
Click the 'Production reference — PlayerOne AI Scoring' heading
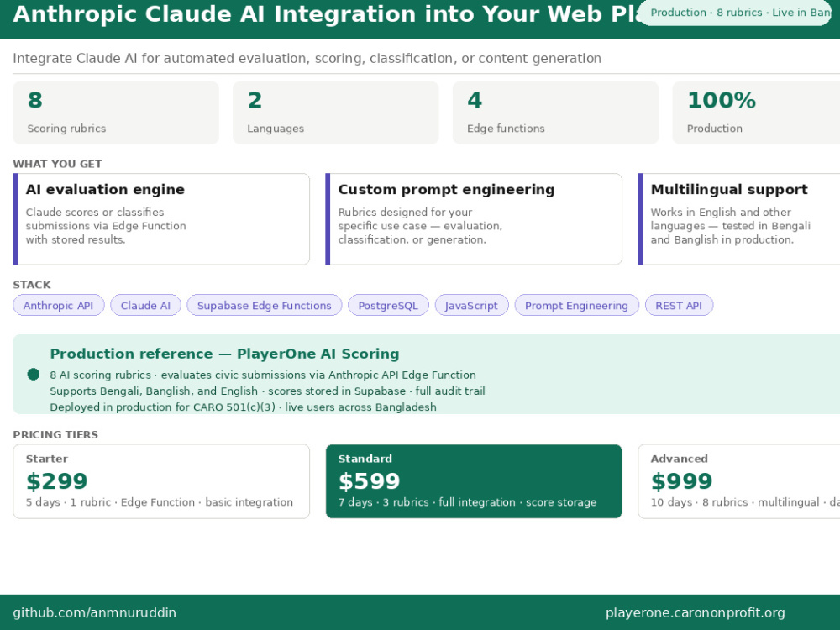[224, 354]
